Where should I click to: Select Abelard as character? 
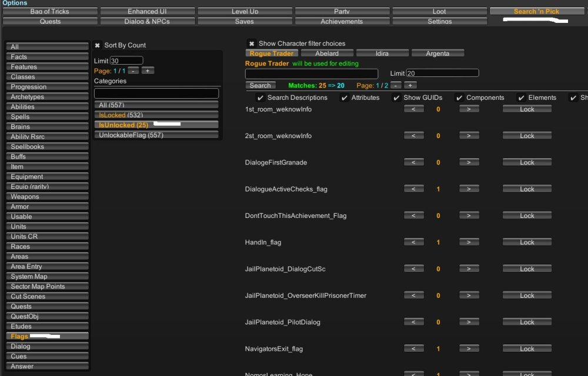coord(327,53)
